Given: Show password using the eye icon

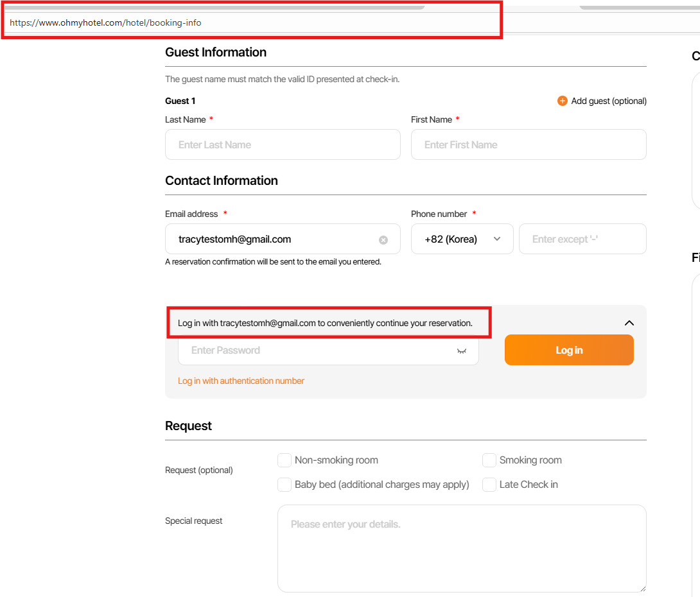Looking at the screenshot, I should click(x=461, y=350).
